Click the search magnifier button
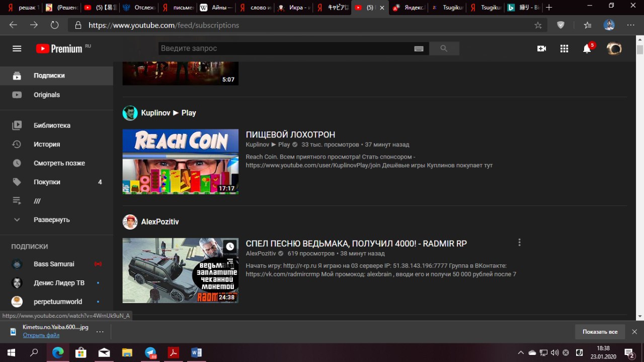The image size is (644, 362). (444, 48)
